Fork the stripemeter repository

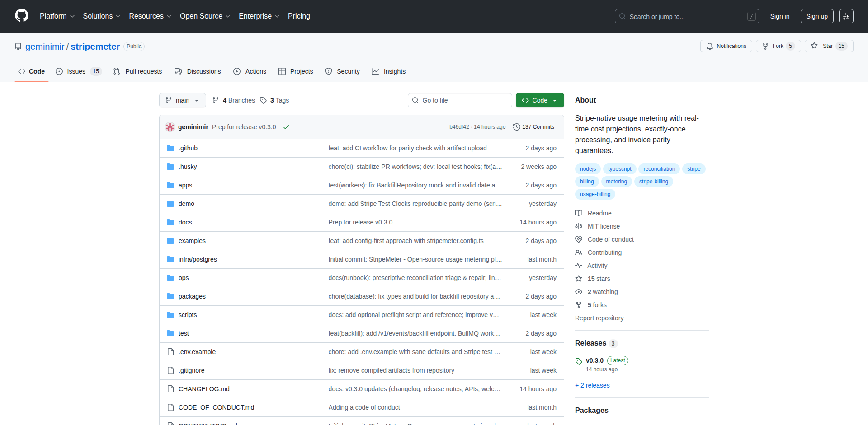point(778,46)
